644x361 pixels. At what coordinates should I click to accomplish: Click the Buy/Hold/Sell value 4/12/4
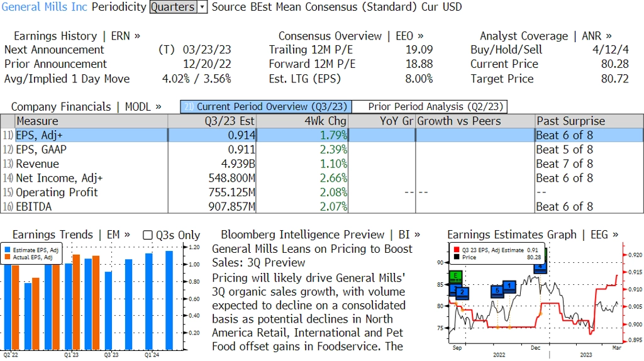(610, 50)
